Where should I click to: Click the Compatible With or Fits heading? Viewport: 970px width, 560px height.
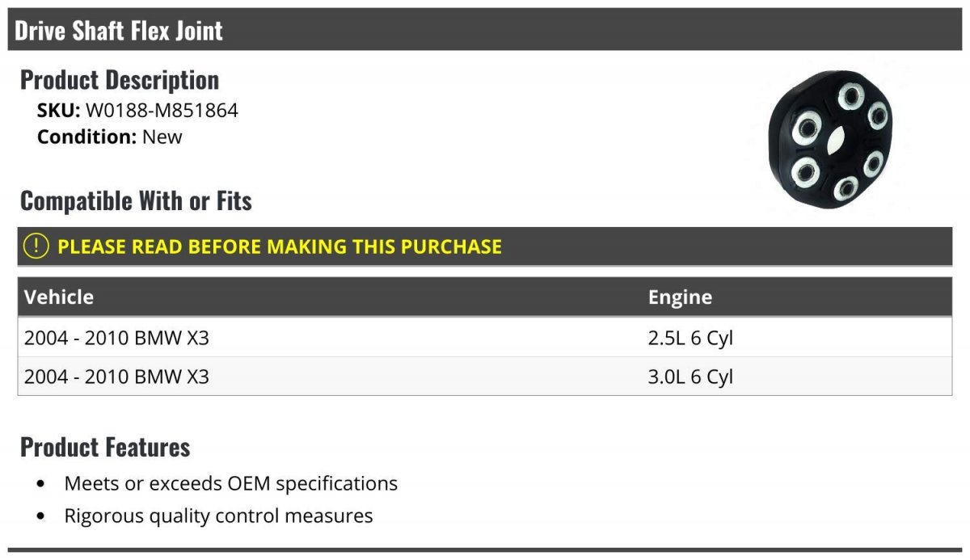[136, 200]
